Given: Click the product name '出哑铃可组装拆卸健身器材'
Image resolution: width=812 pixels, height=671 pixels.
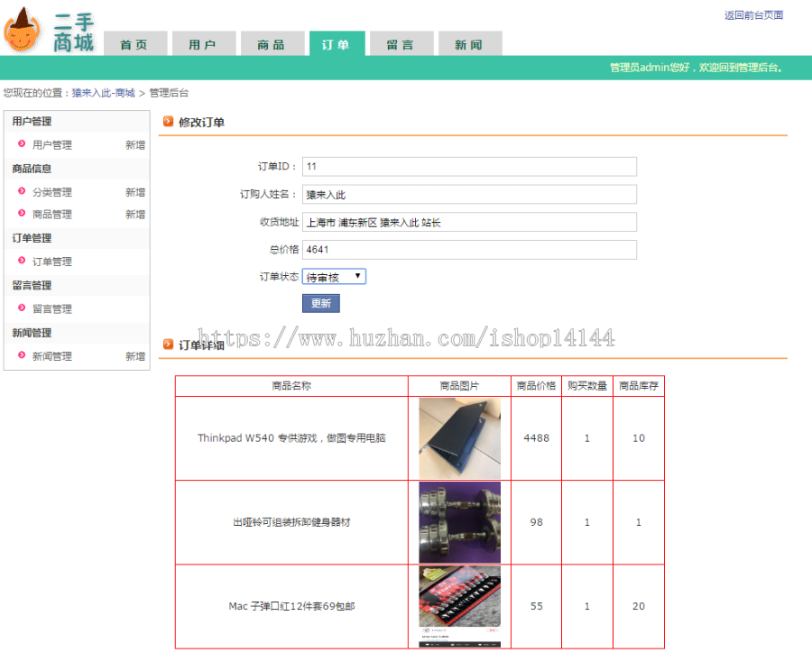Looking at the screenshot, I should [291, 522].
